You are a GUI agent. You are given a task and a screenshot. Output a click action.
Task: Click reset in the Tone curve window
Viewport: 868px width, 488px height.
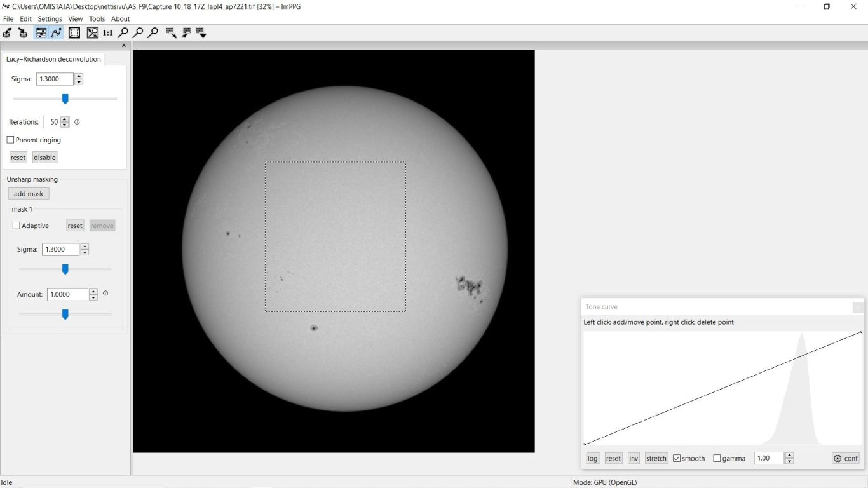pyautogui.click(x=613, y=458)
